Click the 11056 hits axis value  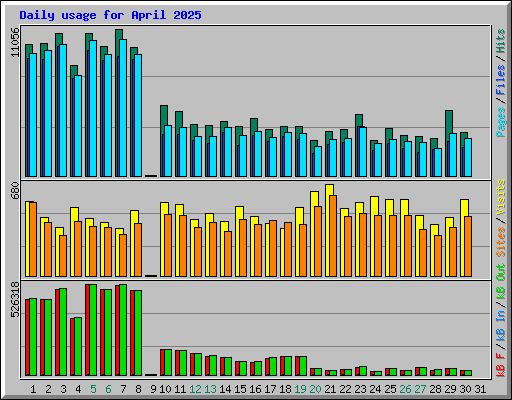click(x=15, y=42)
